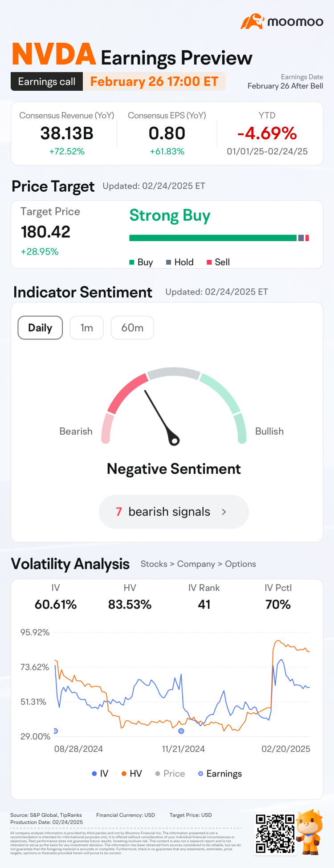Click the green Buy rating bar
The height and width of the screenshot is (868, 334).
click(212, 238)
